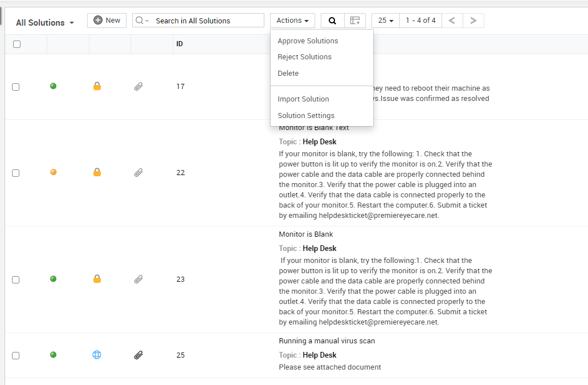Toggle the Actions dropdown menu

292,21
